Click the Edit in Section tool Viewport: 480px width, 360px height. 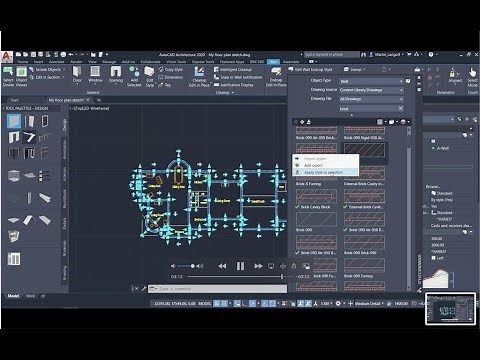45,77
